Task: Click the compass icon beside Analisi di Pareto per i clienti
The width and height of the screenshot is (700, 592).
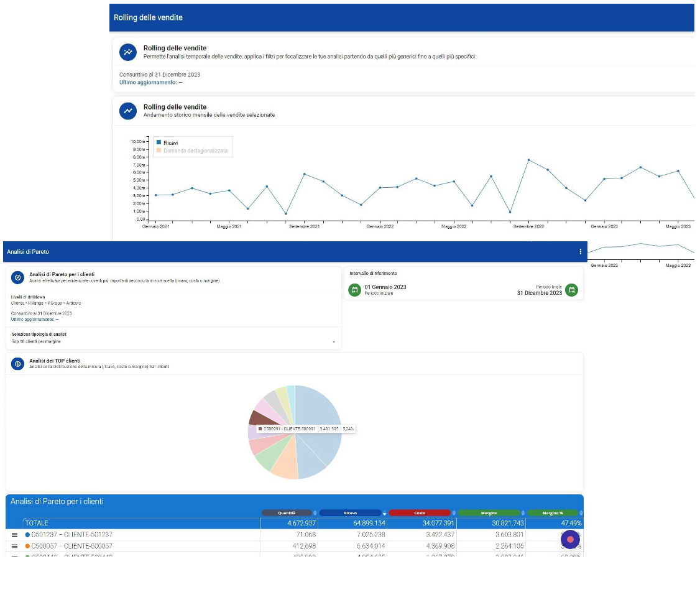Action: click(17, 278)
